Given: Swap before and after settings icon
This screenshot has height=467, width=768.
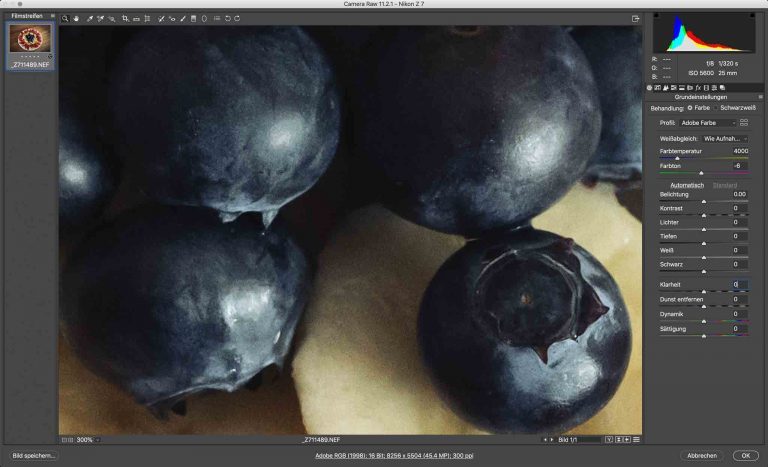Looking at the screenshot, I should (619, 440).
